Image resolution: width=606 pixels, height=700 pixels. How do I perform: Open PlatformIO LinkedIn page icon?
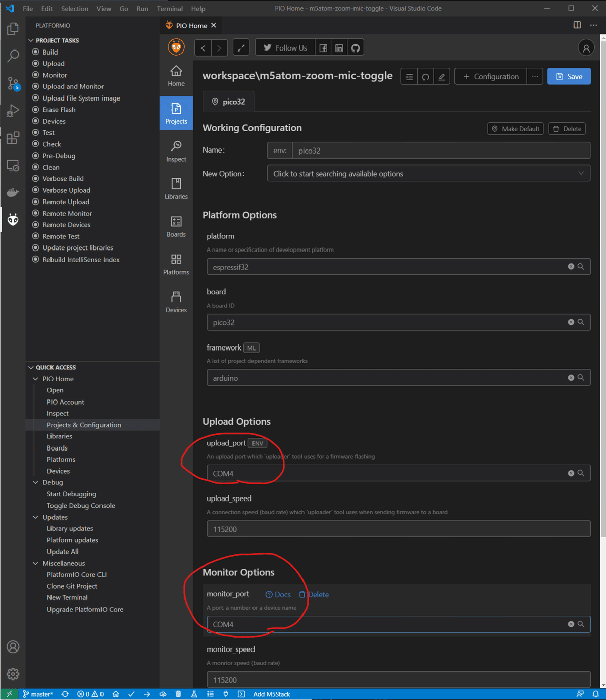click(x=339, y=48)
